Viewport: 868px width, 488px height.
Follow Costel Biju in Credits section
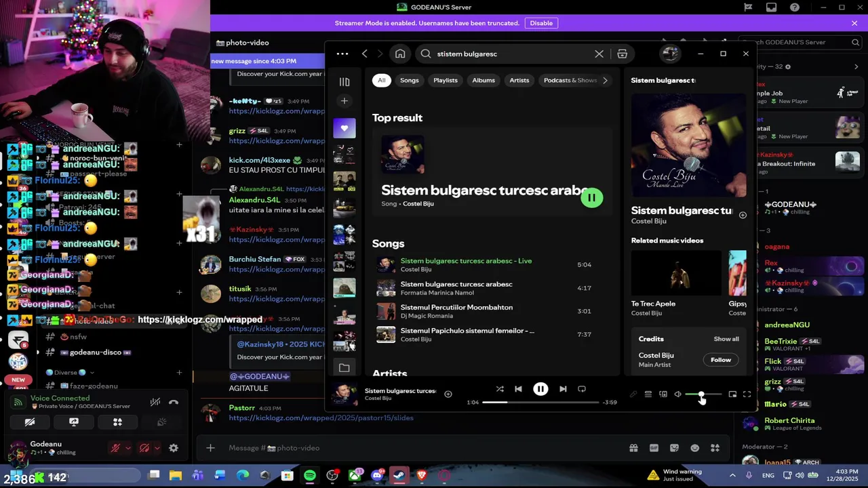pyautogui.click(x=721, y=360)
